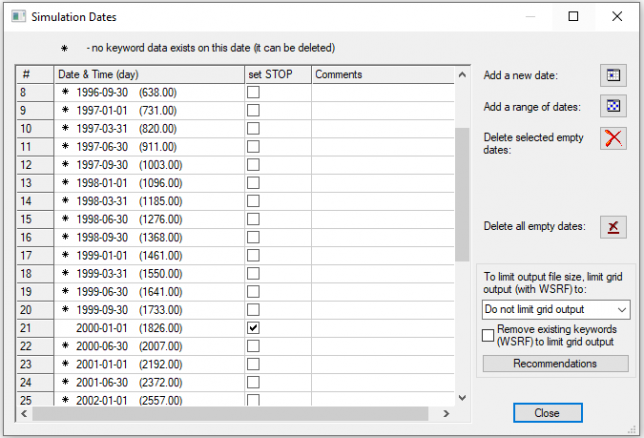Check set STOP for 1996-09-30 row
This screenshot has width=644, height=438.
(x=253, y=93)
